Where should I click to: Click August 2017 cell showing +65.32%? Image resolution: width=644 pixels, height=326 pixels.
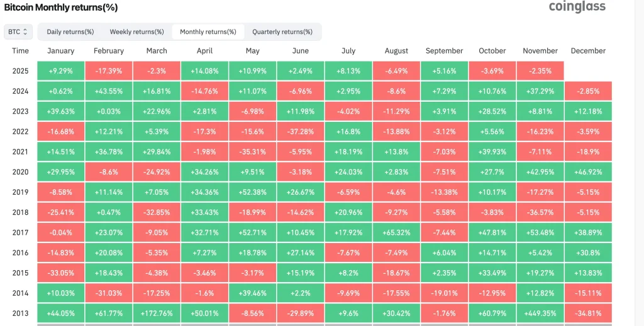396,232
